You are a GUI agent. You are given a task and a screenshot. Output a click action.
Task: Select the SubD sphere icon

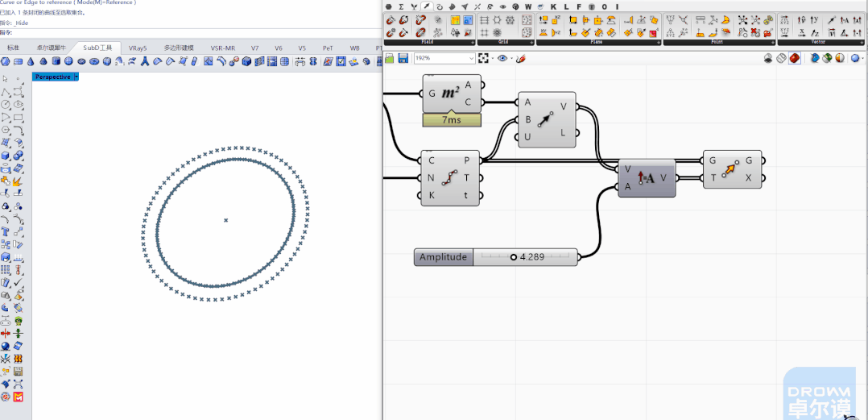(68, 61)
